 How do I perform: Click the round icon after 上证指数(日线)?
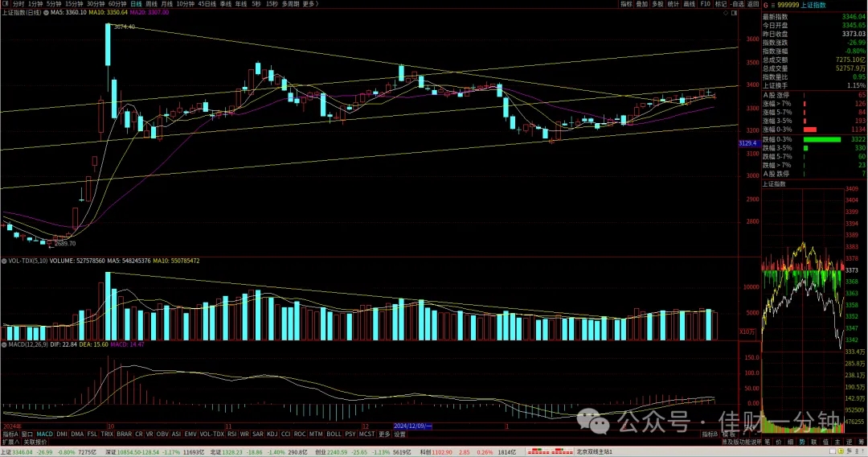click(46, 12)
